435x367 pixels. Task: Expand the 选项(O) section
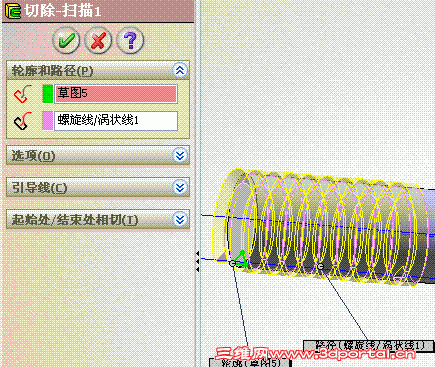180,155
